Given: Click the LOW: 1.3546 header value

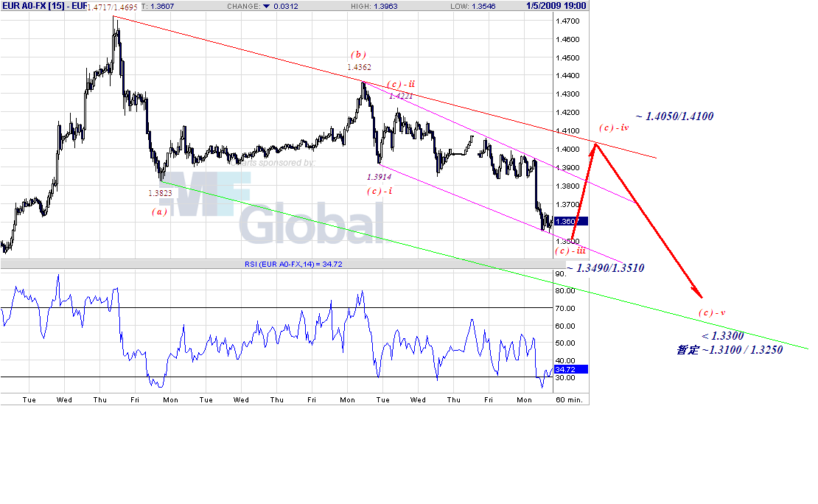Looking at the screenshot, I should 472,6.
